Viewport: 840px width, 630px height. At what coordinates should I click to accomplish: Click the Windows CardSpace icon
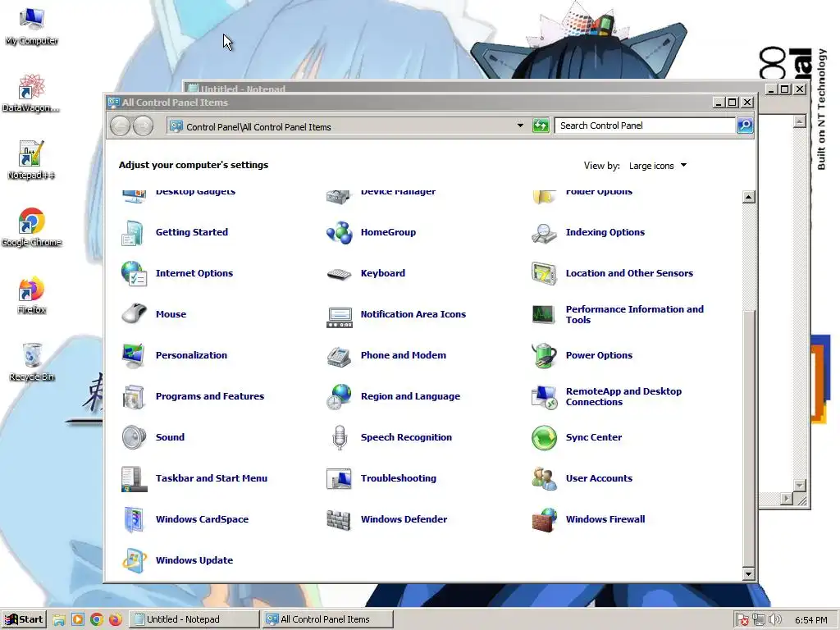[x=133, y=519]
